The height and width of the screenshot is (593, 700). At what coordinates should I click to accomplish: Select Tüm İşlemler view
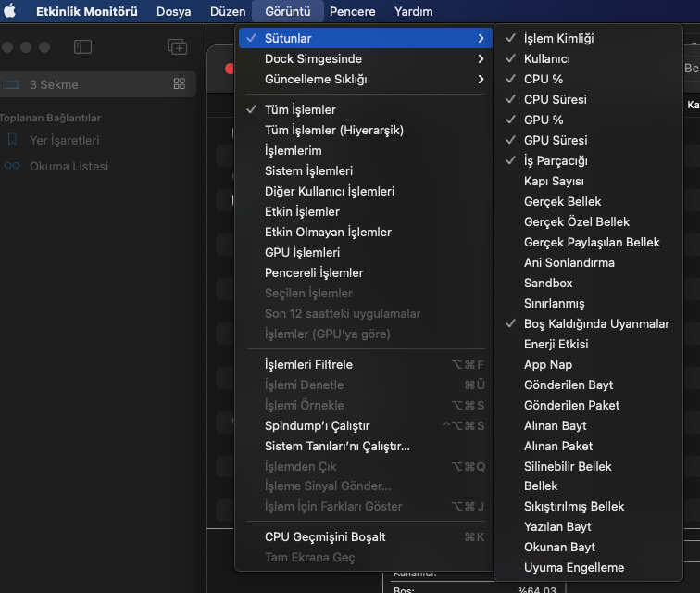pos(366,109)
